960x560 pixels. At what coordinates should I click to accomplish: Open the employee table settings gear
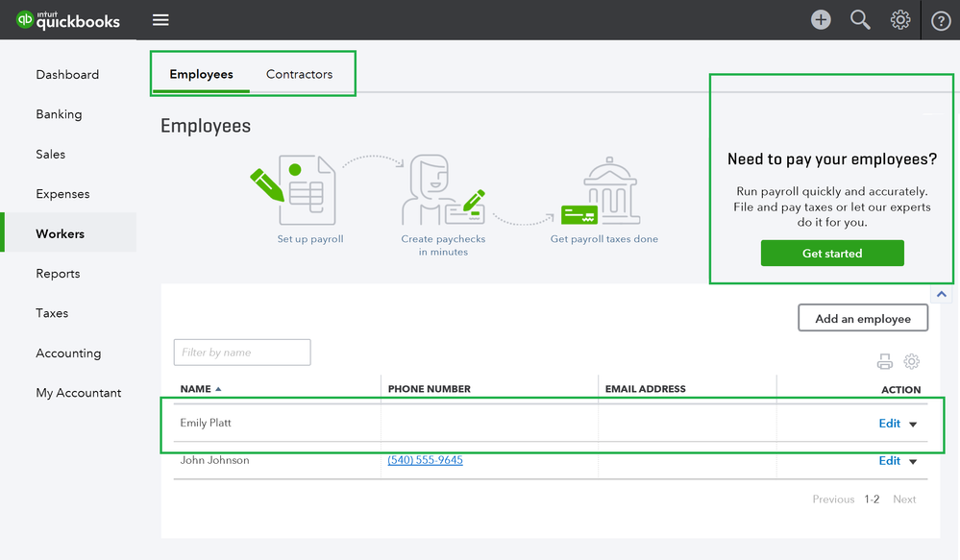point(912,361)
